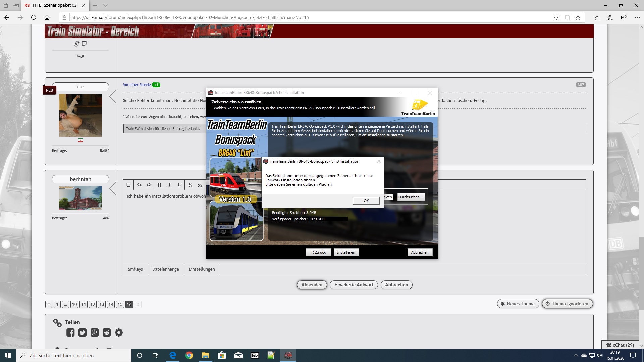644x362 pixels.
Task: Toggle source-code square in the editor toolbar
Action: pyautogui.click(x=128, y=185)
